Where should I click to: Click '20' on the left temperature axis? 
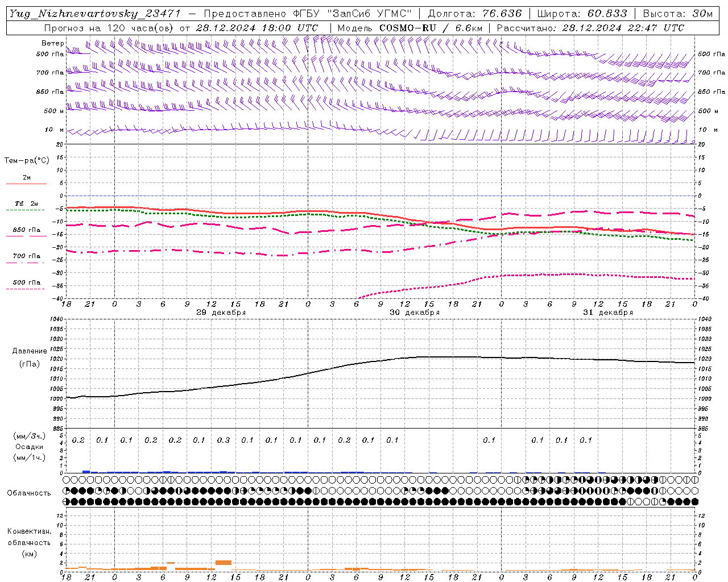click(x=60, y=144)
